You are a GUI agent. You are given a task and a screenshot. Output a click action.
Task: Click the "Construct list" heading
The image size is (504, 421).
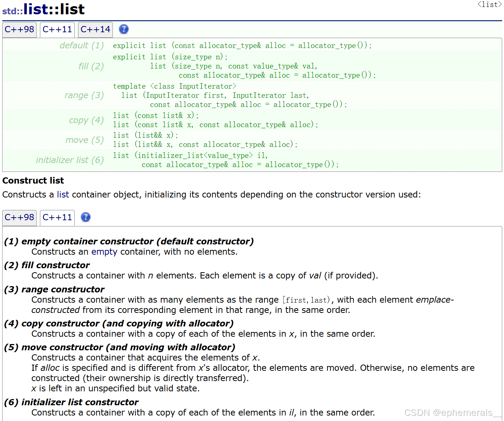coord(33,181)
